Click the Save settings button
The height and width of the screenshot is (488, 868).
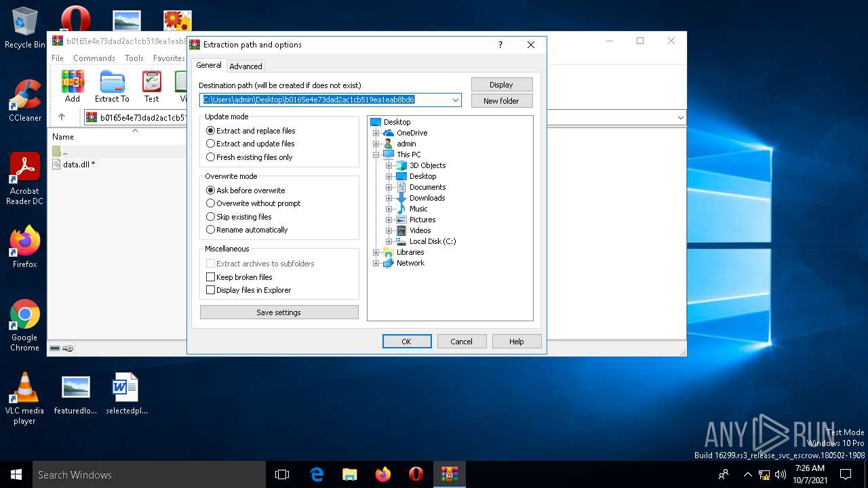(x=279, y=312)
